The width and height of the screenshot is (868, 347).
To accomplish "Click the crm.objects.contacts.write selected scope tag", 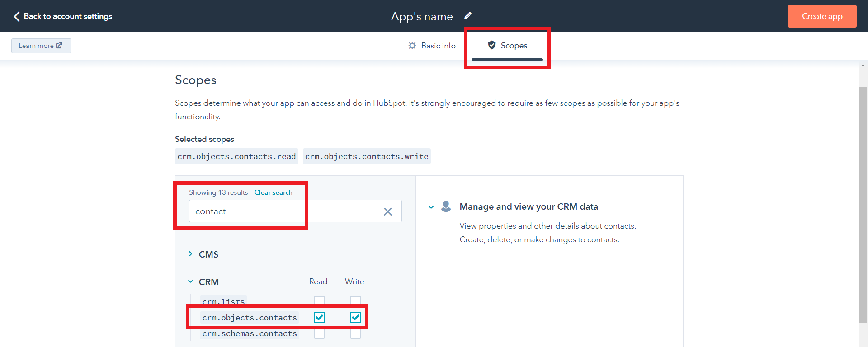I will [x=367, y=156].
